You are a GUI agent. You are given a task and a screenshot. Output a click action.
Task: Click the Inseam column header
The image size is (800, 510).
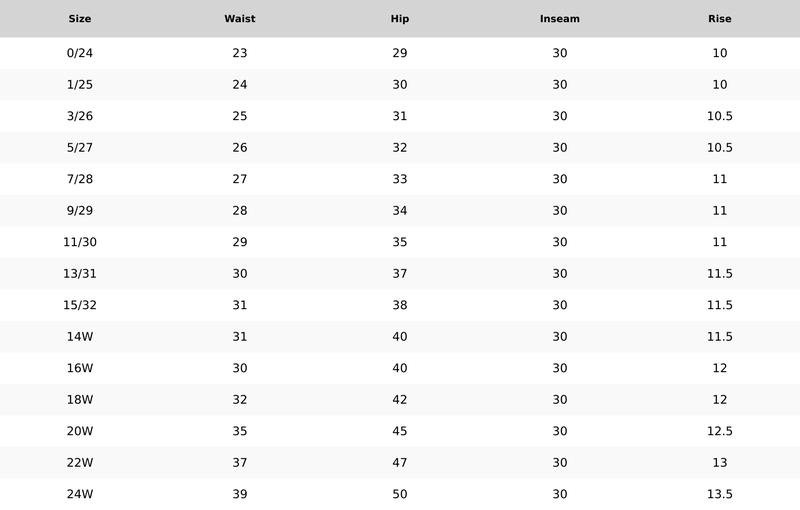pos(560,19)
